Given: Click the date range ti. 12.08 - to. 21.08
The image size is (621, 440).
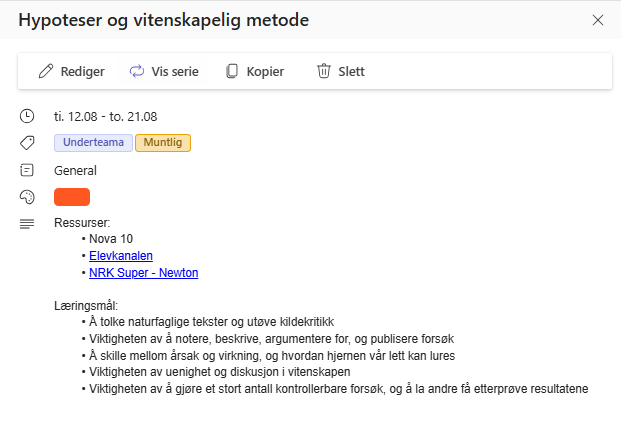Looking at the screenshot, I should (105, 117).
